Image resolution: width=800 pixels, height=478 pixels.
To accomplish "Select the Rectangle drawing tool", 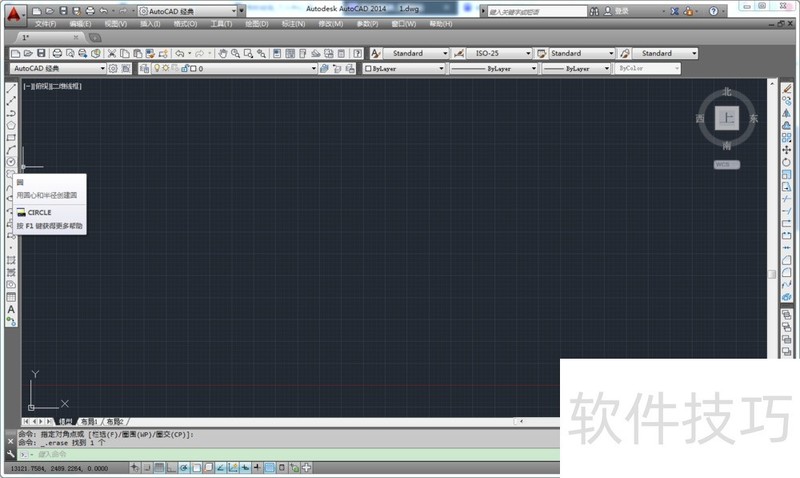I will coord(11,138).
